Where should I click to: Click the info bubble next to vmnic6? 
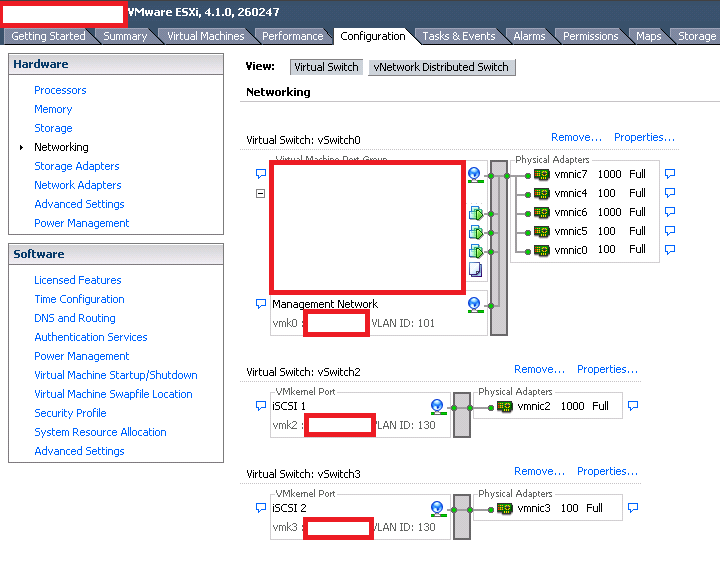pyautogui.click(x=670, y=212)
